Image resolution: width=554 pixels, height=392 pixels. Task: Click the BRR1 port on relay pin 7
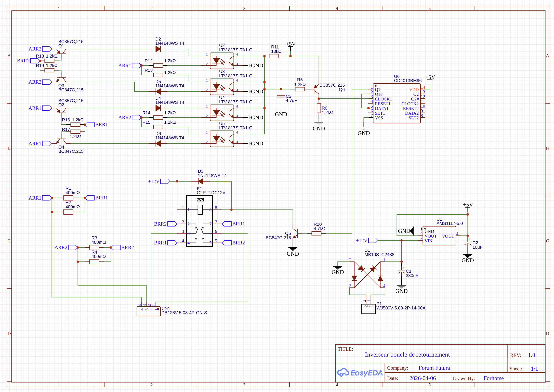[x=233, y=224]
